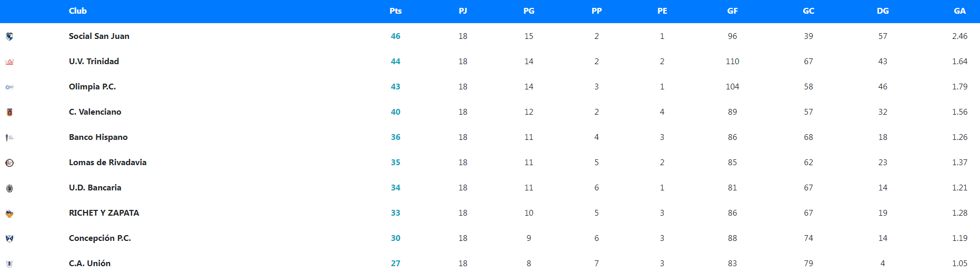
Task: Click the GF column header
Action: [x=732, y=11]
